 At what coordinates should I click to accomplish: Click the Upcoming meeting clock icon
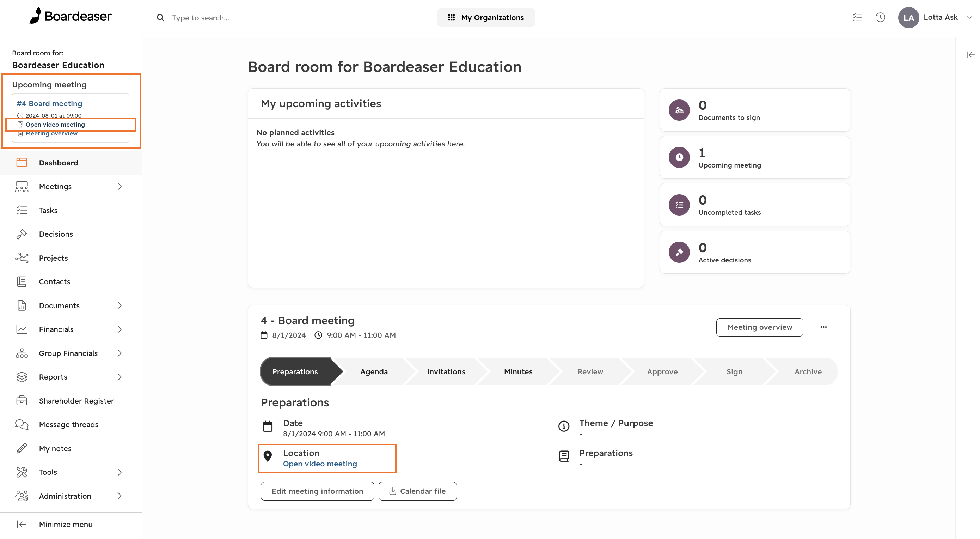pyautogui.click(x=679, y=157)
